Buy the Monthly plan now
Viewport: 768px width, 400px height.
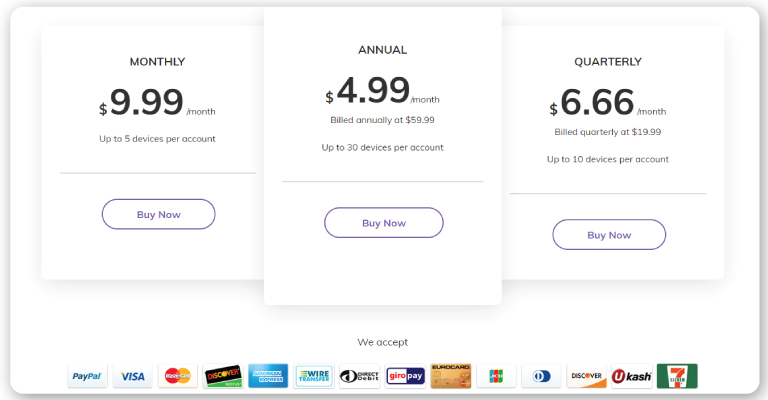pyautogui.click(x=159, y=214)
